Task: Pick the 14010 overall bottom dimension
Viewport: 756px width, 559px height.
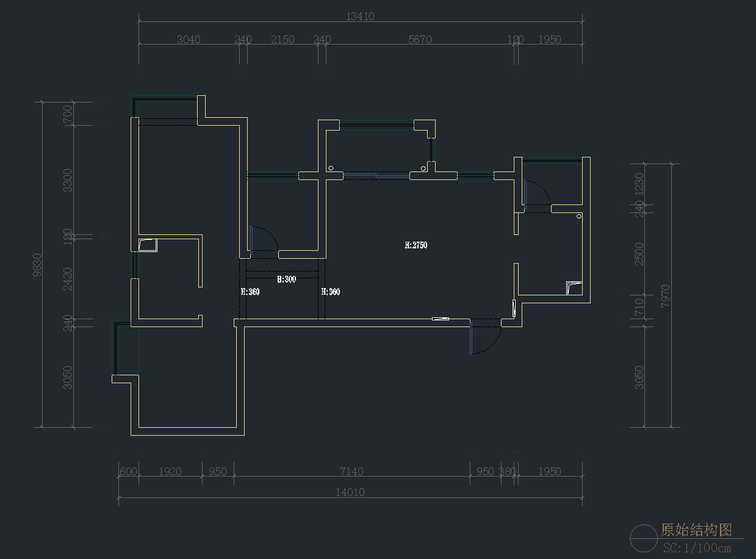Action: point(350,492)
